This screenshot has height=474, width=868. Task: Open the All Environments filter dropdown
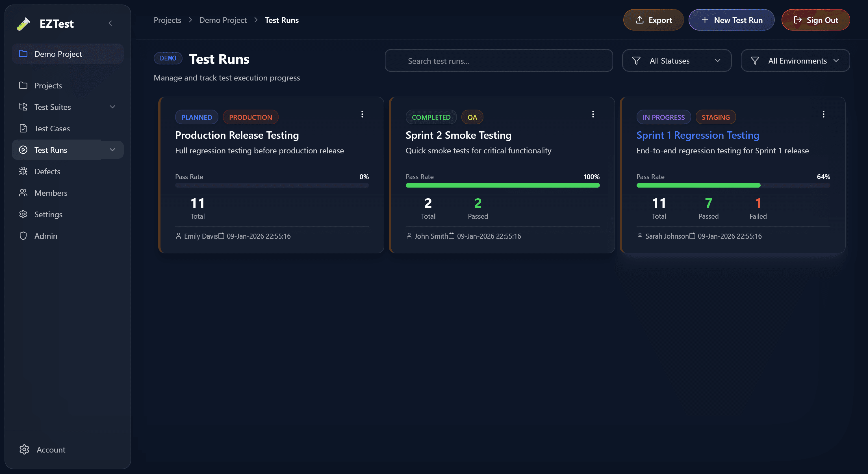(x=795, y=61)
